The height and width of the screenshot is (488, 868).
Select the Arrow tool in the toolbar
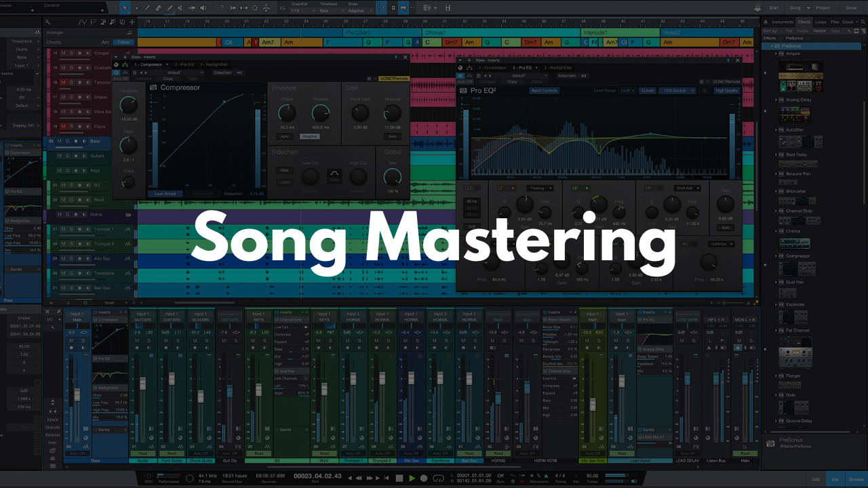pyautogui.click(x=125, y=7)
